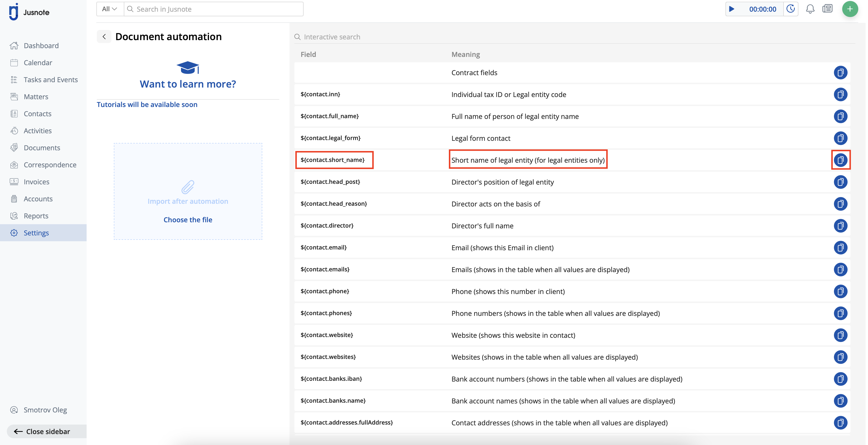The image size is (868, 445).
Task: Copy the ${contact.banks.iban} field
Action: click(840, 379)
